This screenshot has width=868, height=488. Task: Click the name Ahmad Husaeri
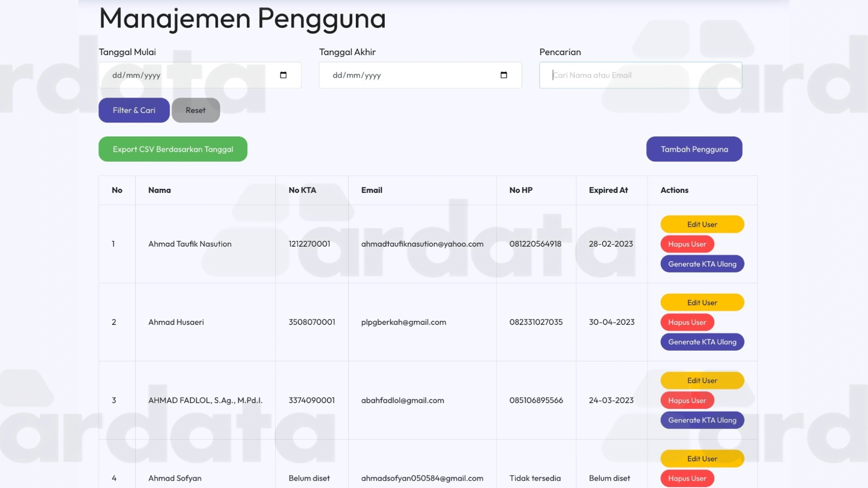tap(176, 322)
